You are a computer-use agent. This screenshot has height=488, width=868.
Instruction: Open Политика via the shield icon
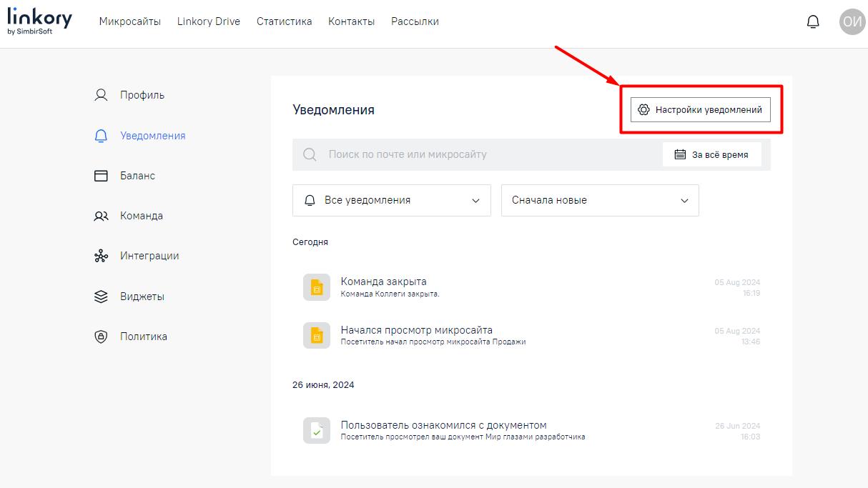(x=99, y=336)
